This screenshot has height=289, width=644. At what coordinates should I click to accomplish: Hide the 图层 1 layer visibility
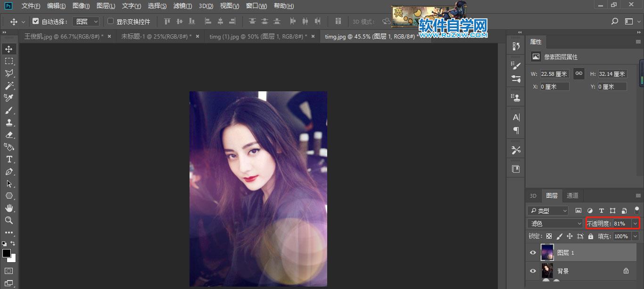(533, 253)
